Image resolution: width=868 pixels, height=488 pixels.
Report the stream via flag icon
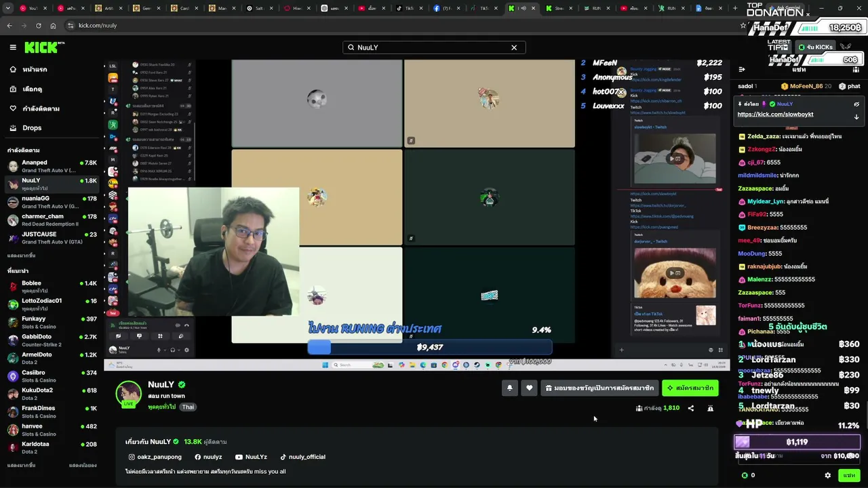pyautogui.click(x=710, y=408)
